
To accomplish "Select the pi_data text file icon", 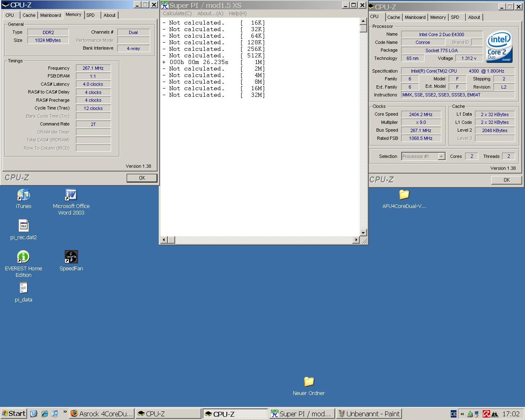I will pyautogui.click(x=23, y=288).
